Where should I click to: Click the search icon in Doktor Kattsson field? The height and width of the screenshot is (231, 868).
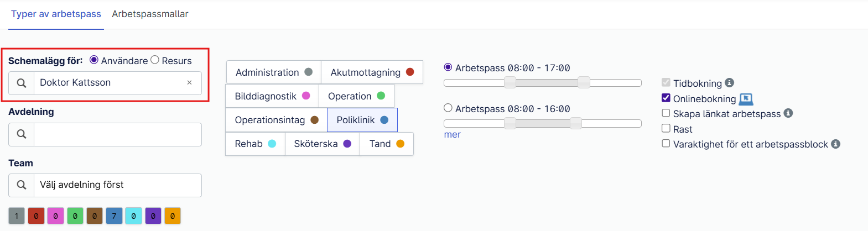(x=22, y=83)
